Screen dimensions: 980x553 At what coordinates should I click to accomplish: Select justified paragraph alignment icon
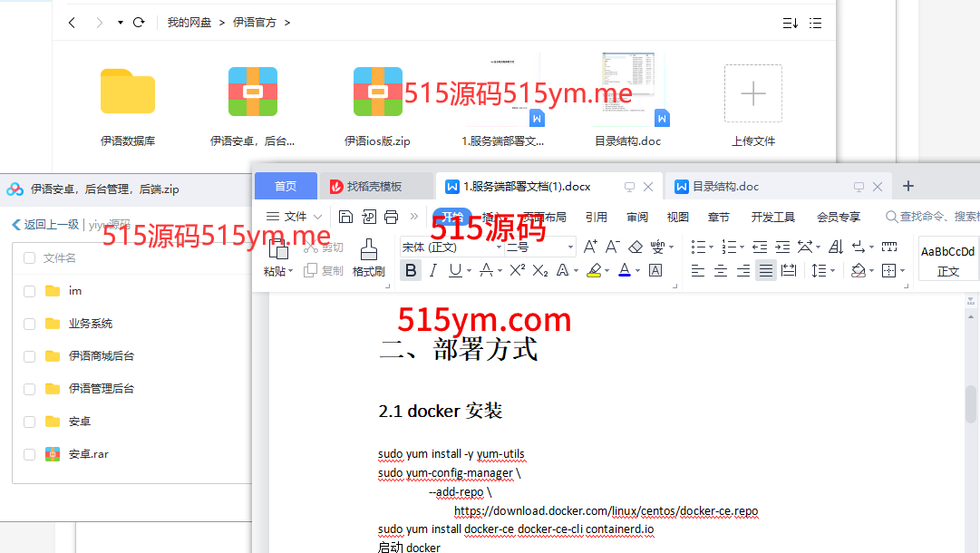pyautogui.click(x=766, y=270)
